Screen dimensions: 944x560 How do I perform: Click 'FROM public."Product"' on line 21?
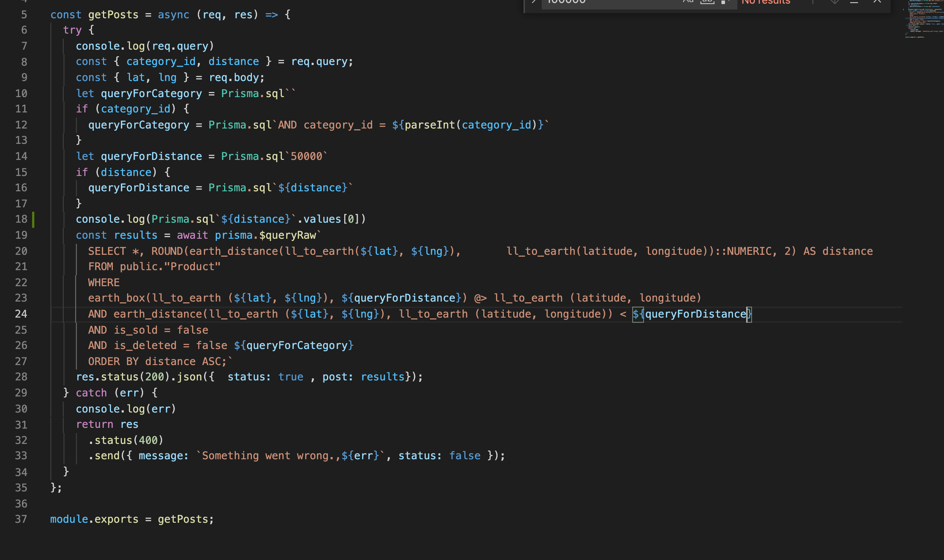pyautogui.click(x=154, y=267)
